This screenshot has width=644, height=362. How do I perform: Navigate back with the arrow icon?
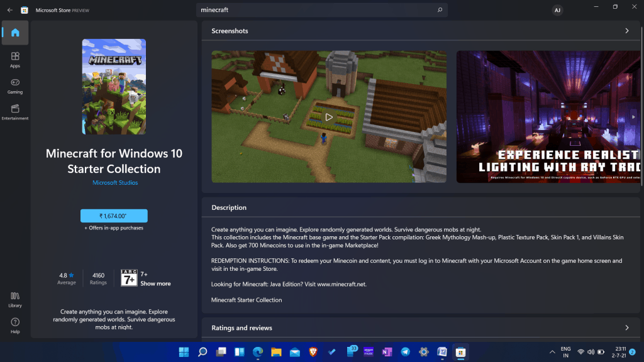[9, 9]
